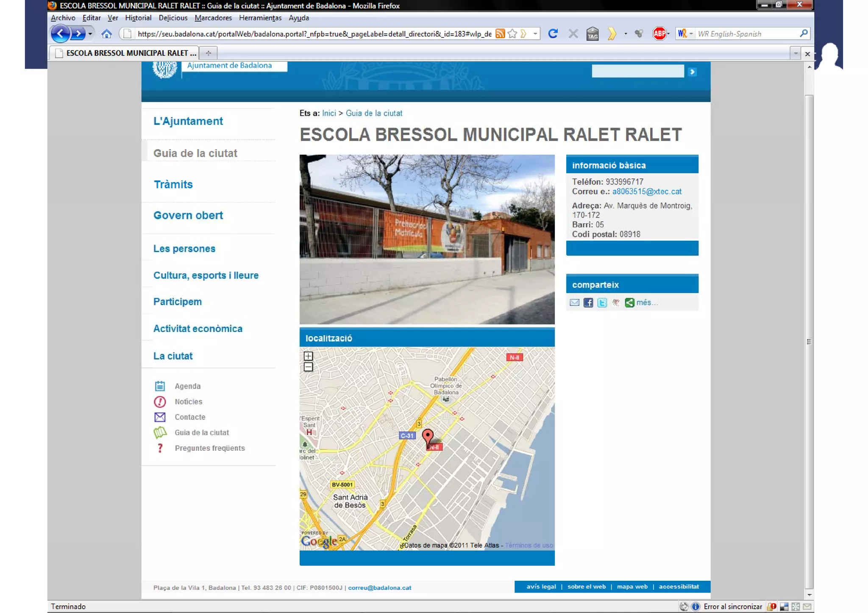The height and width of the screenshot is (613, 868).
Task: Open a new tab with plus button
Action: (208, 53)
